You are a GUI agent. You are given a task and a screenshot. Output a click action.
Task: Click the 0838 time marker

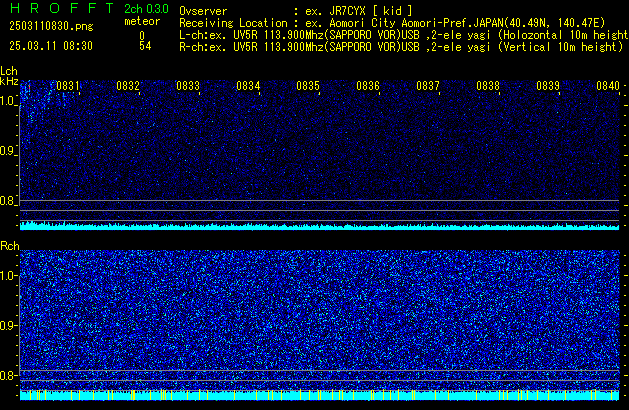[488, 86]
